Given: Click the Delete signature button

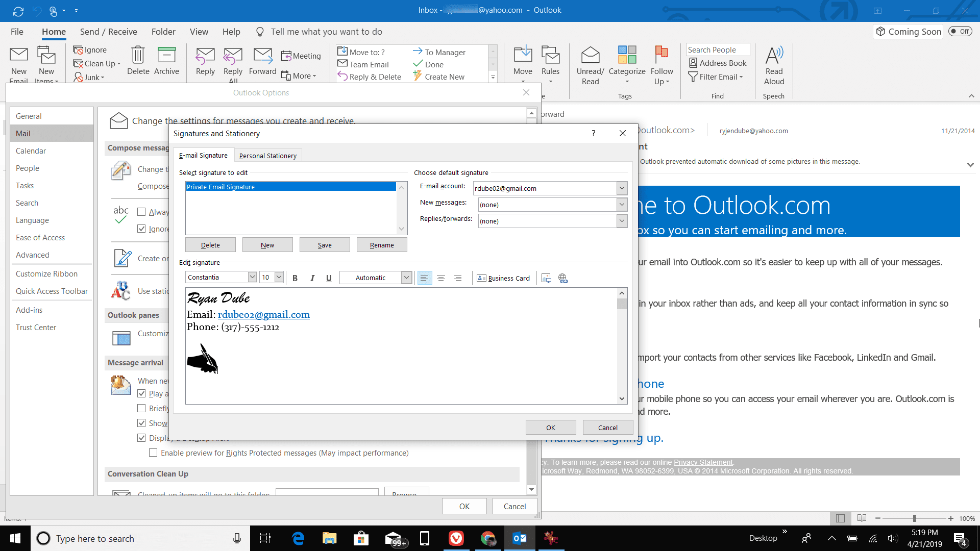Looking at the screenshot, I should coord(210,244).
